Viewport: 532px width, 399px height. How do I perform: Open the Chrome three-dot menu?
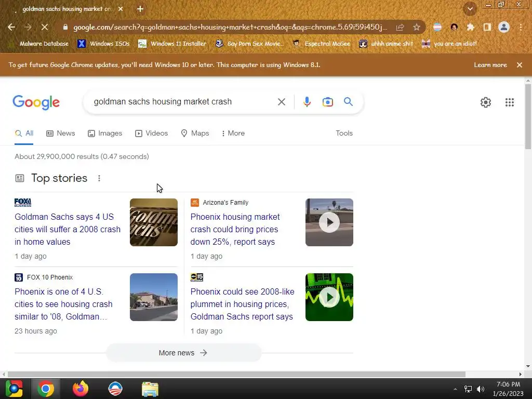point(521,27)
